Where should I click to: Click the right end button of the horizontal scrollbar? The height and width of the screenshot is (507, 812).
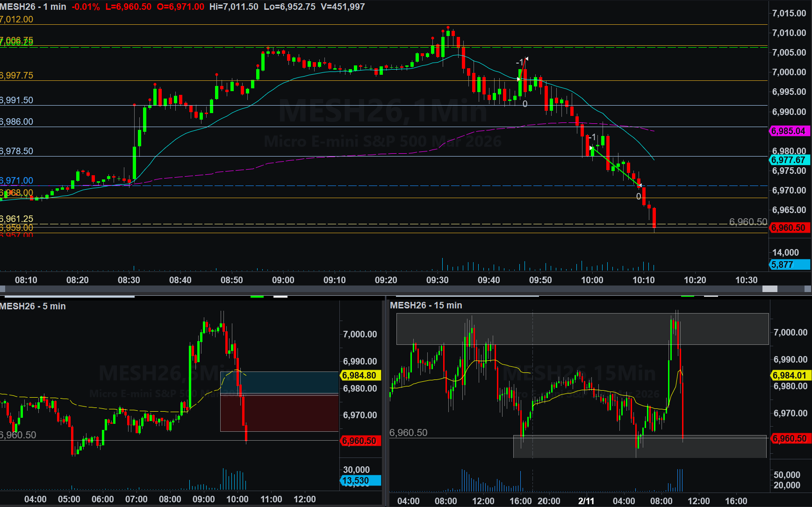click(807, 289)
